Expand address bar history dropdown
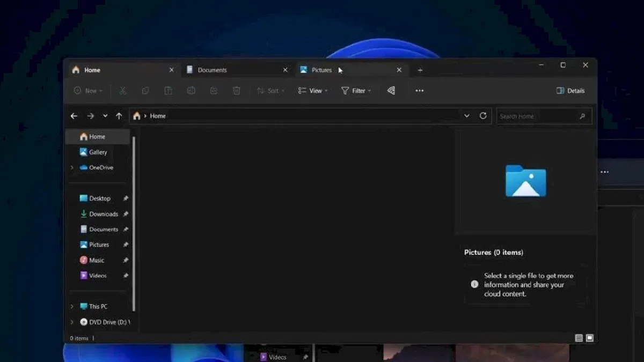 click(467, 116)
